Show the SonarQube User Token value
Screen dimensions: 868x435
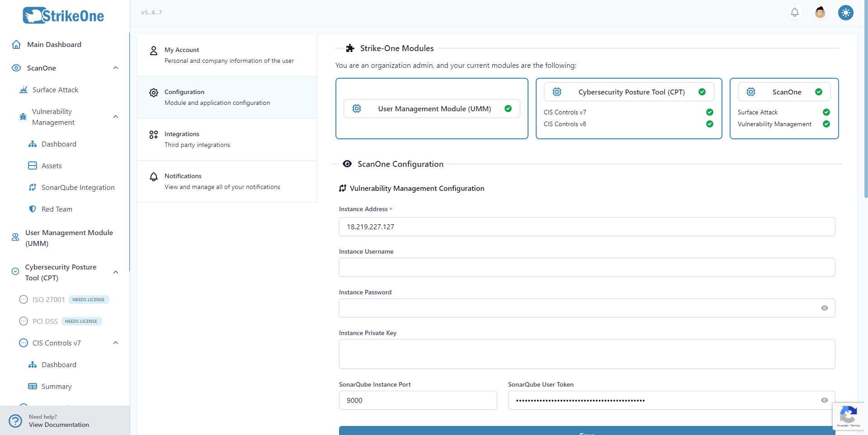coord(825,400)
